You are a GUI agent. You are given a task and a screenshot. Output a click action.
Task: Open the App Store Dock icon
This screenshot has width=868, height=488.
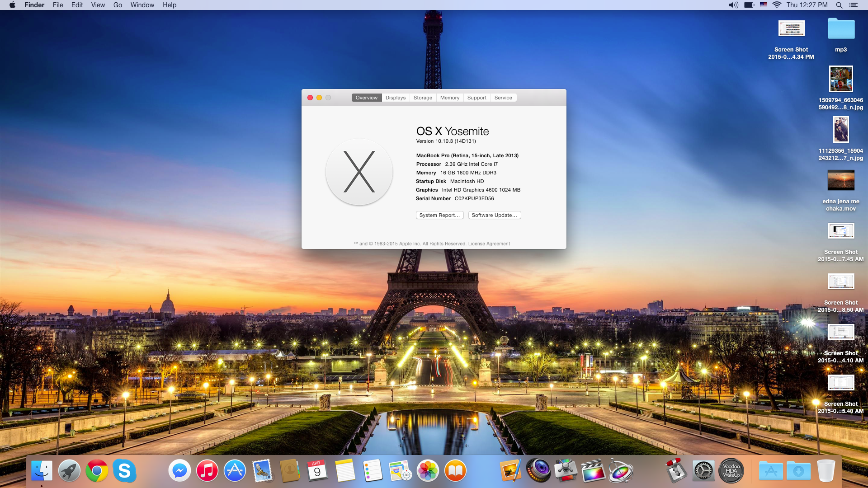click(235, 471)
